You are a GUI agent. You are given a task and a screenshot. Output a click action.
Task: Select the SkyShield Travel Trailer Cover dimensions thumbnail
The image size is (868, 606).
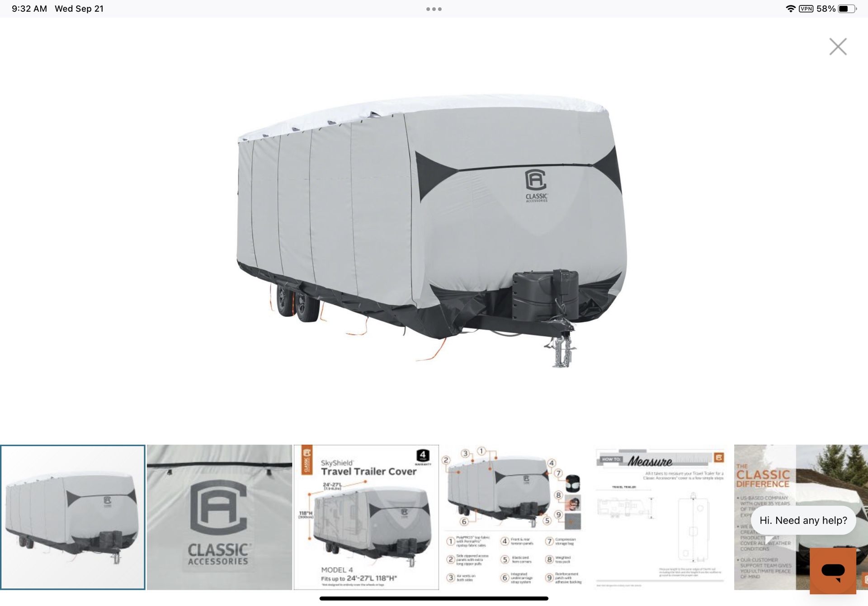coord(366,517)
